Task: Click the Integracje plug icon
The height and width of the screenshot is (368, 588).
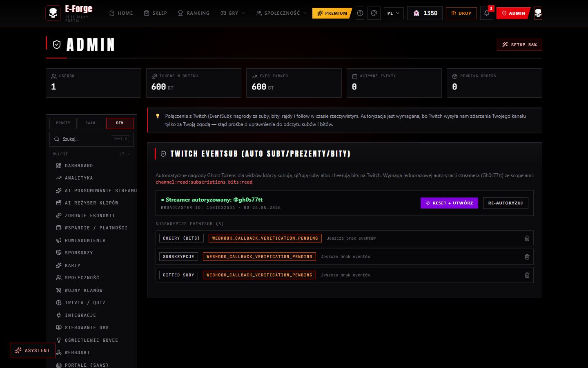Action: pyautogui.click(x=59, y=315)
